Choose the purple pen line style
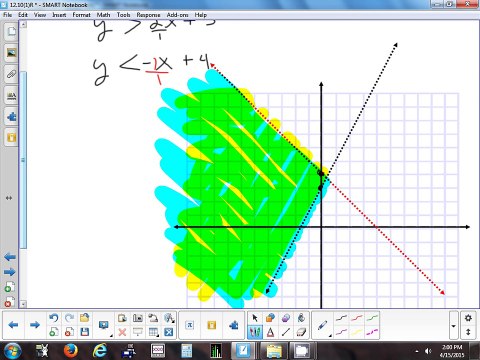Screen dimensions: 480x360 (341, 332)
